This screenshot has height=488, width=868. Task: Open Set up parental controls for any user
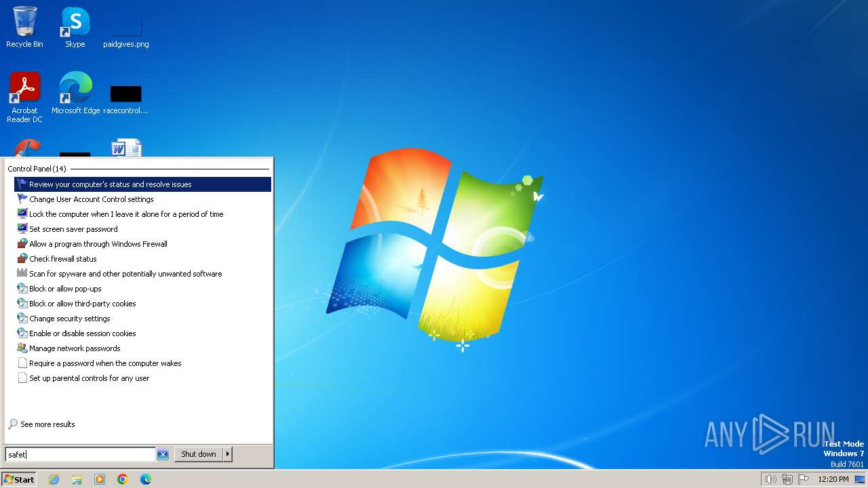pos(142,378)
